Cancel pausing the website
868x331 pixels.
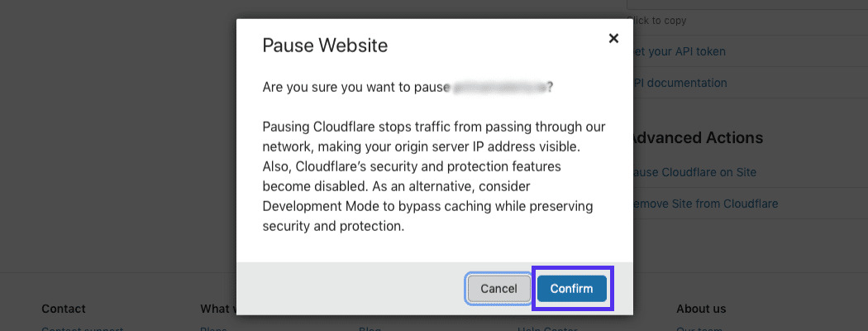point(498,289)
